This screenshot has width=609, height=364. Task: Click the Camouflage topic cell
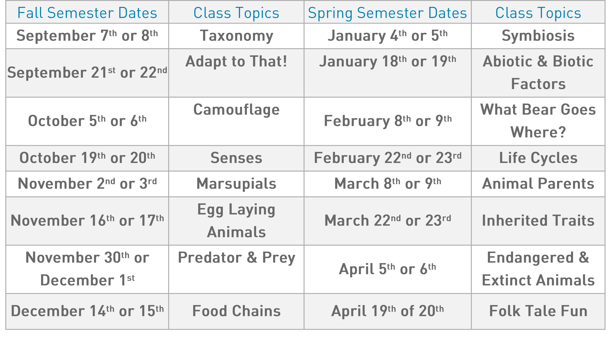236,121
